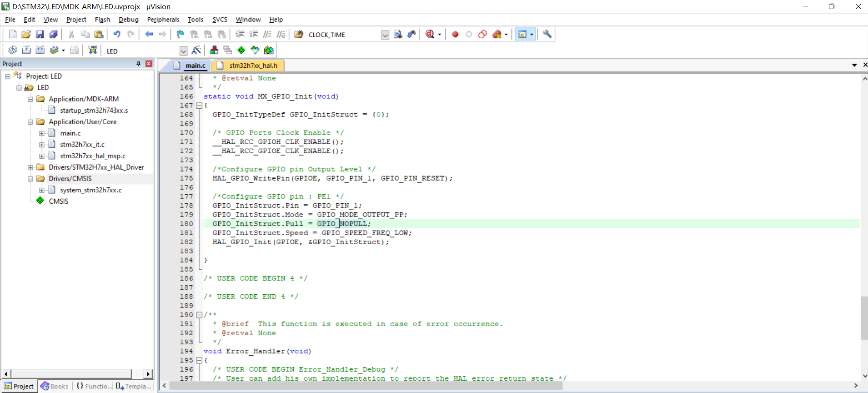Collapse the Application/MDK-ARM folder
The height and width of the screenshot is (393, 868).
30,99
